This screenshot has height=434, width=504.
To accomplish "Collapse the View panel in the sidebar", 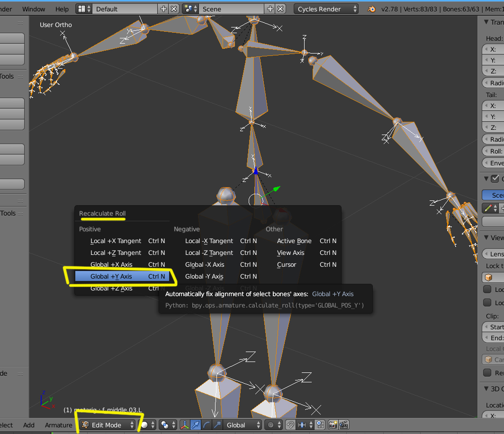I will [x=486, y=237].
